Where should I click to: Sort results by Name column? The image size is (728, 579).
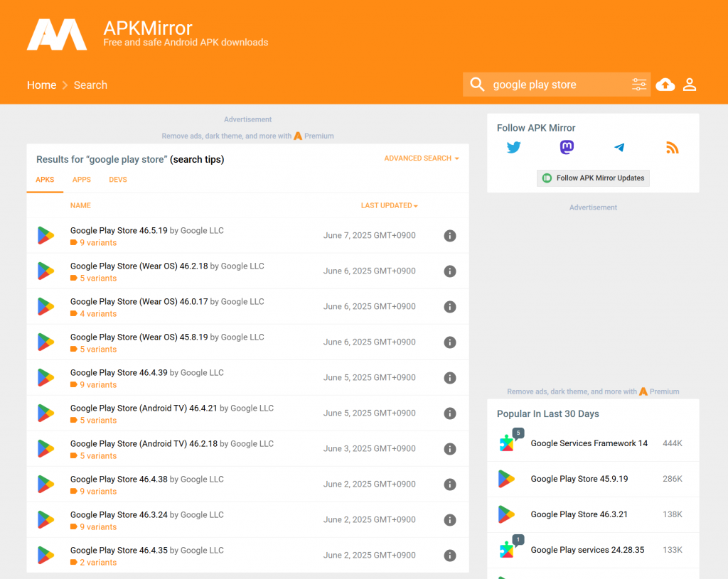[x=80, y=205]
